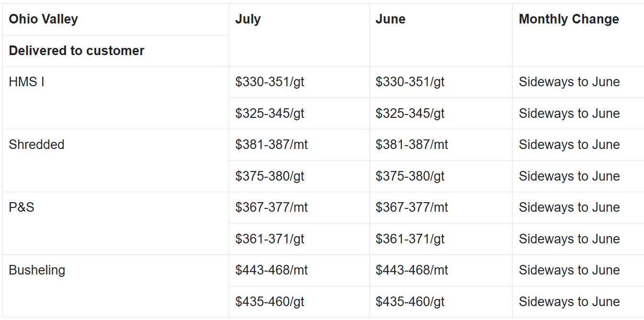Click the June column header

click(x=390, y=19)
